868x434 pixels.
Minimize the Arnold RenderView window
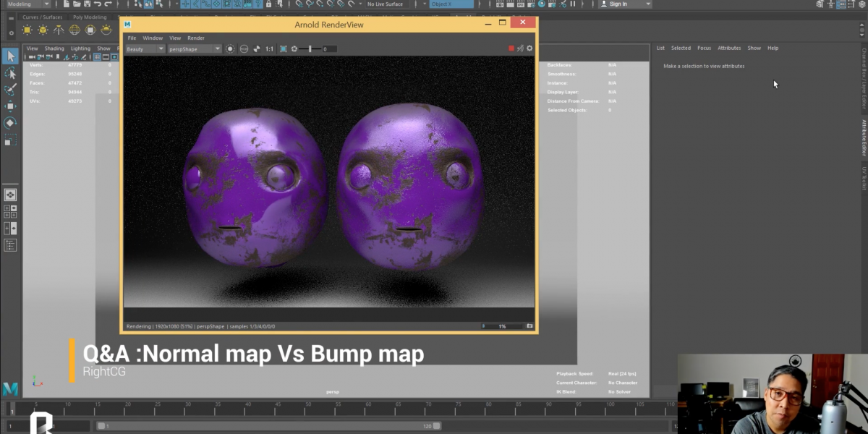[x=488, y=23]
